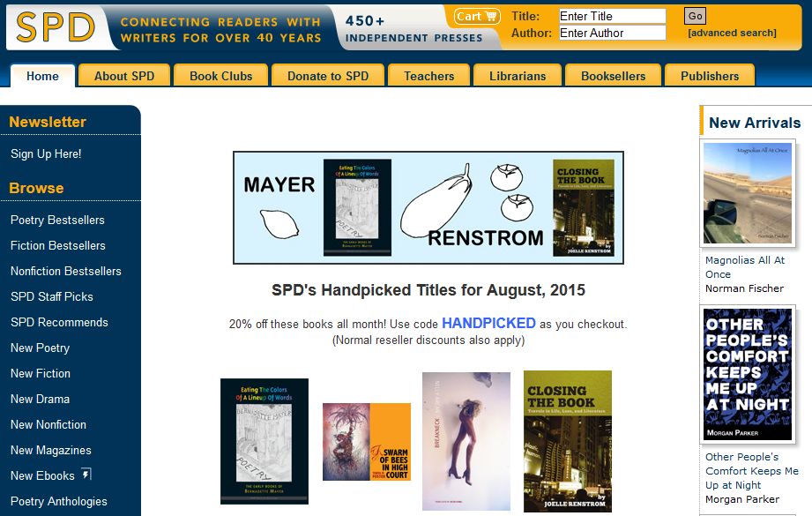Browse Nonfiction Bestsellers
Screen dimensions: 812x516
coord(66,271)
